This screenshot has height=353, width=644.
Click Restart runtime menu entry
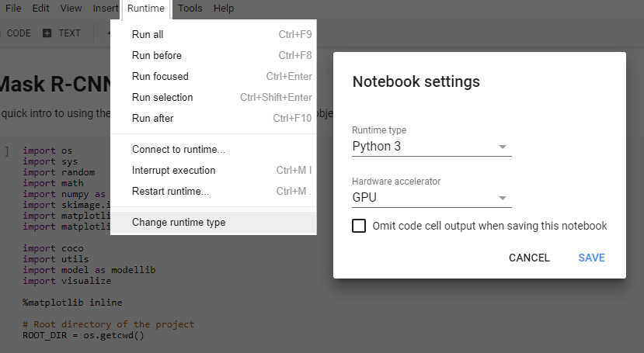170,192
